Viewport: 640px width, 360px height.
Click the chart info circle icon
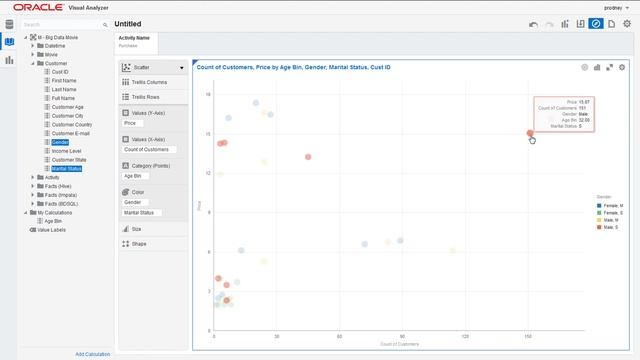[584, 67]
